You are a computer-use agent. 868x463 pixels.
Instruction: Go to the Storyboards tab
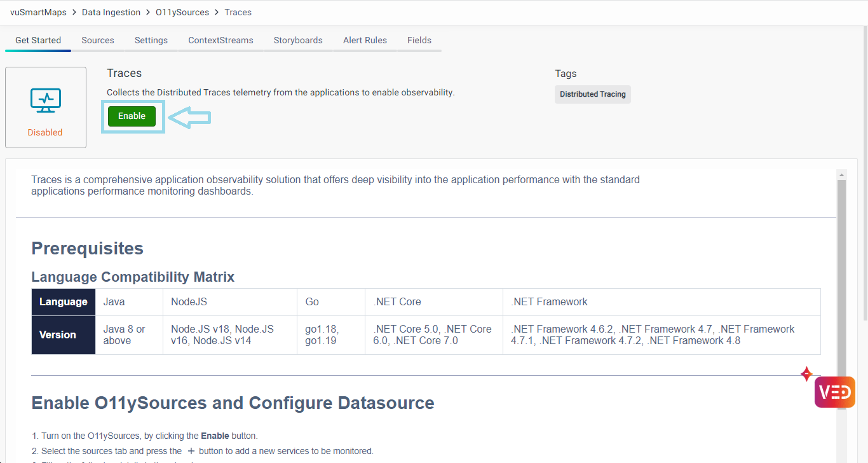298,40
